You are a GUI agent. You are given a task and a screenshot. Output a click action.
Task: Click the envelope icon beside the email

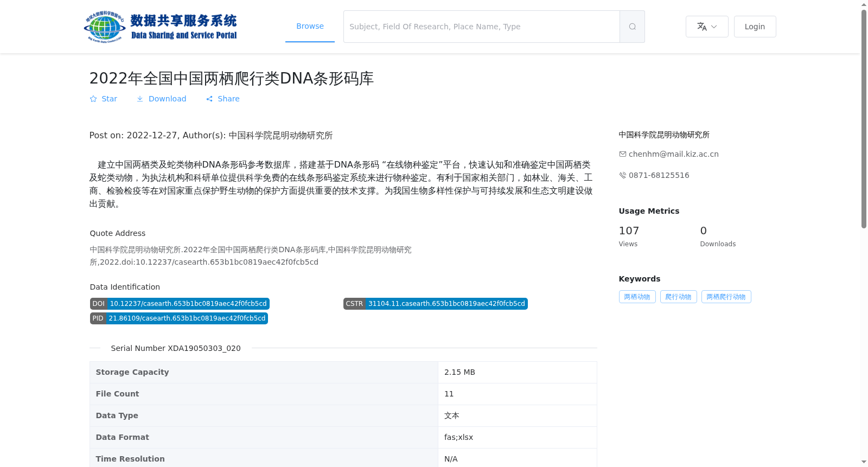(623, 154)
